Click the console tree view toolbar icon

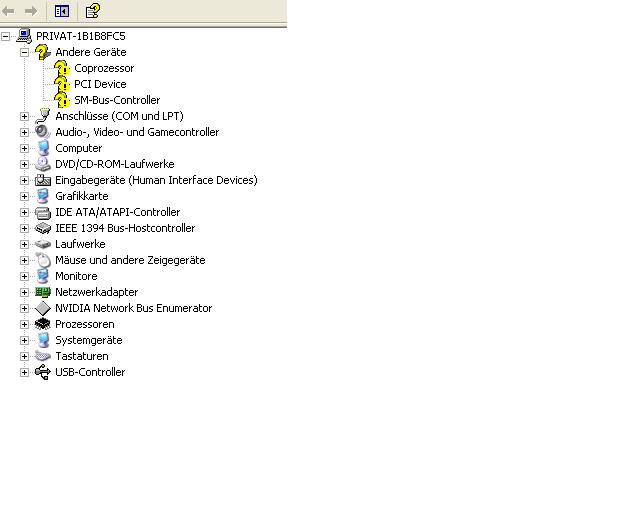tap(62, 11)
